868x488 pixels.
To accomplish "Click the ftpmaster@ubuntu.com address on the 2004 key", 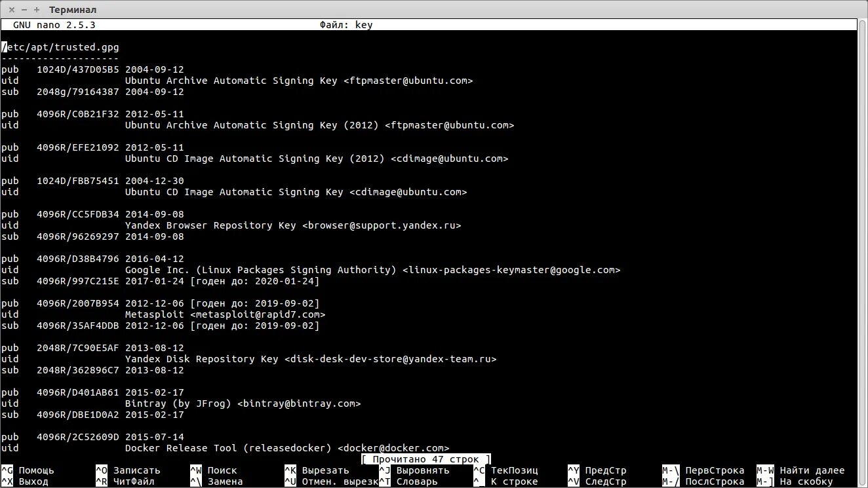I will [x=408, y=81].
